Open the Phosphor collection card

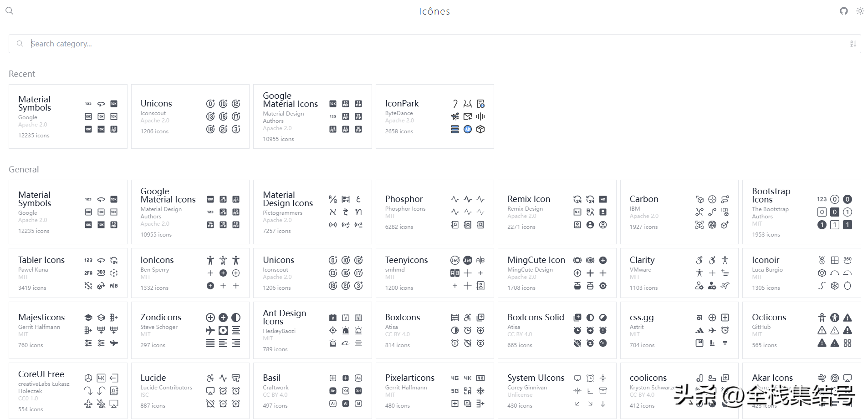435,212
